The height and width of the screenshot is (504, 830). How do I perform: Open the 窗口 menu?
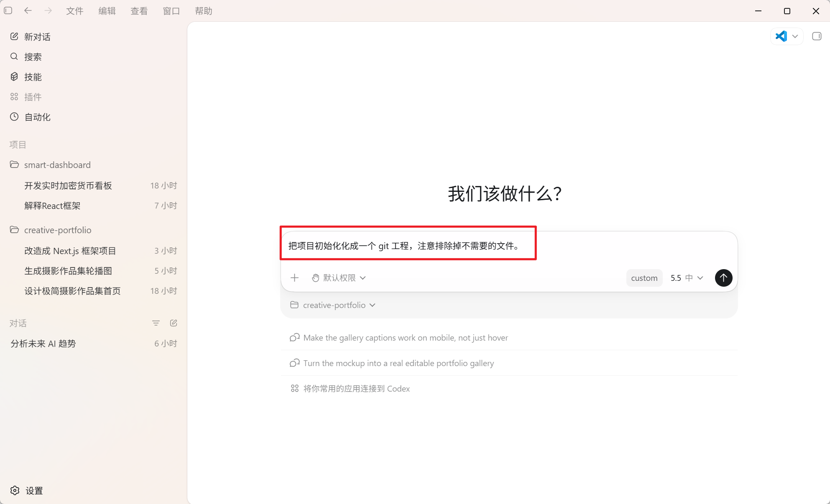[171, 11]
